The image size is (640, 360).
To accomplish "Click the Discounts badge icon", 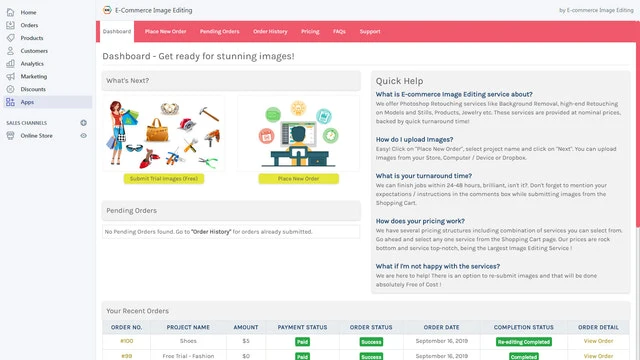I will (10, 89).
